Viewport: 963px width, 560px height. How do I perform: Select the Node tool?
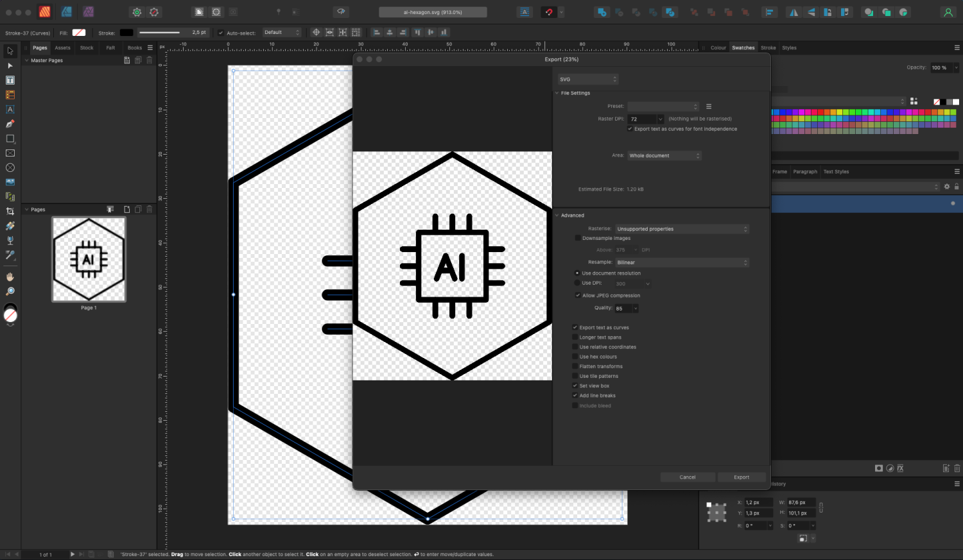[10, 66]
